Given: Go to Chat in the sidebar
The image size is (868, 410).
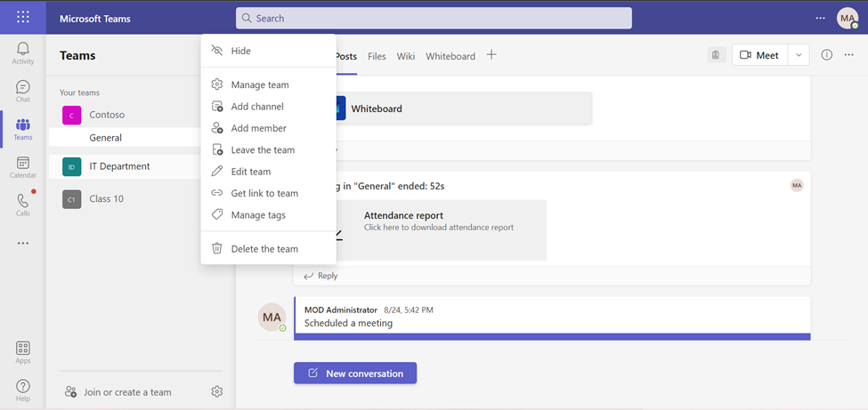Looking at the screenshot, I should point(22,92).
